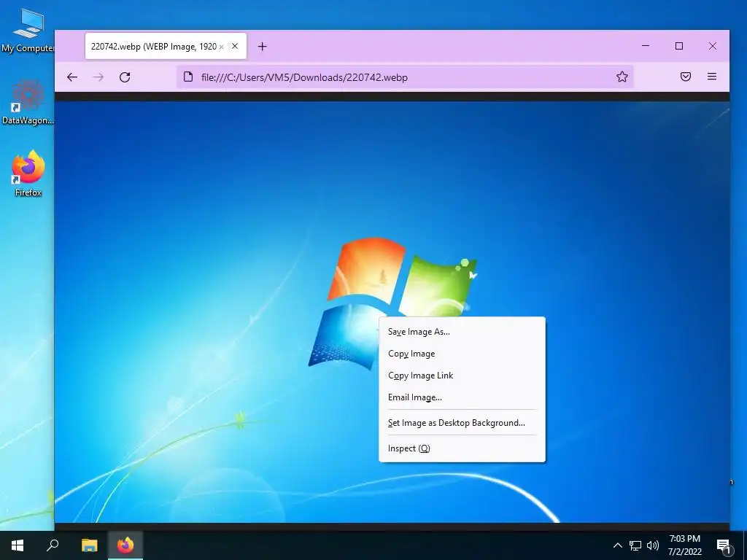Select DataWagon desktop shortcut

click(x=28, y=102)
